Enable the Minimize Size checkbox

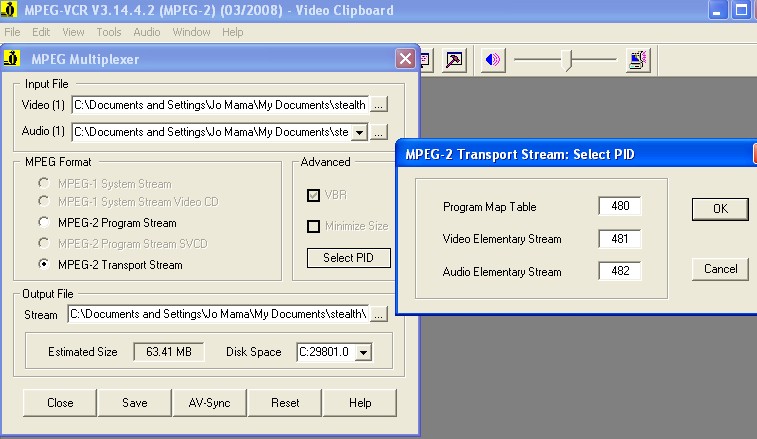coord(313,226)
